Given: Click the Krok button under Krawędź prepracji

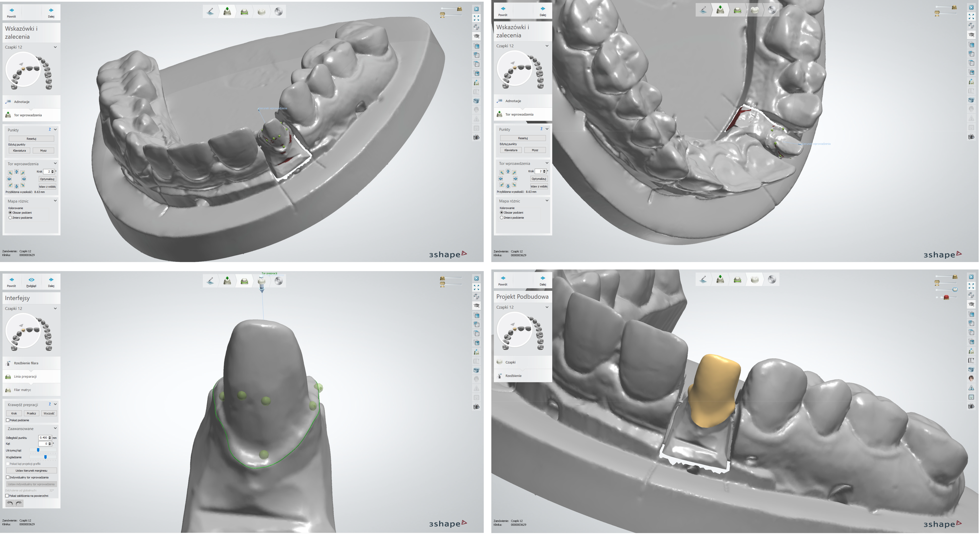Looking at the screenshot, I should pyautogui.click(x=14, y=413).
